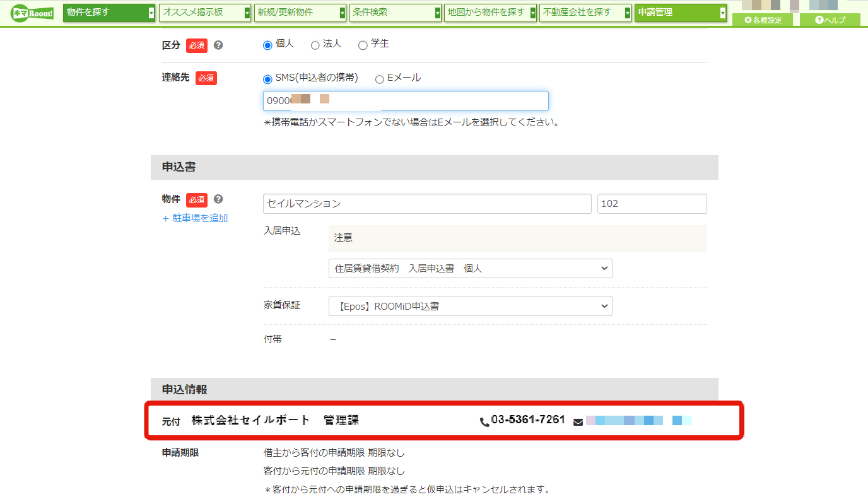Expand the 申請管理 dropdown menu

point(681,13)
